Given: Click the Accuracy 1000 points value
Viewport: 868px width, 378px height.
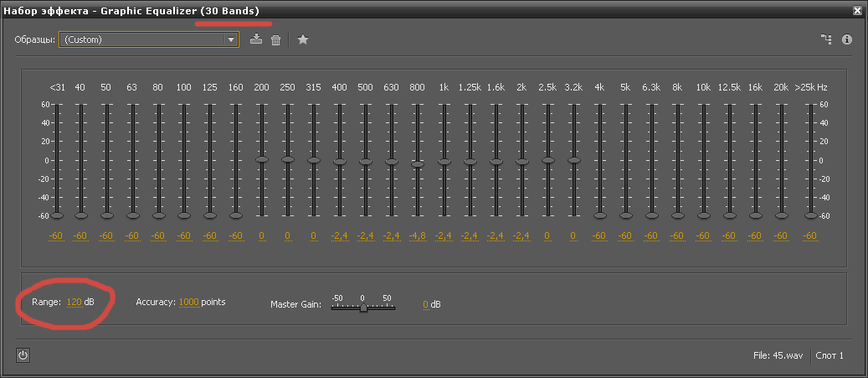Looking at the screenshot, I should [x=188, y=302].
